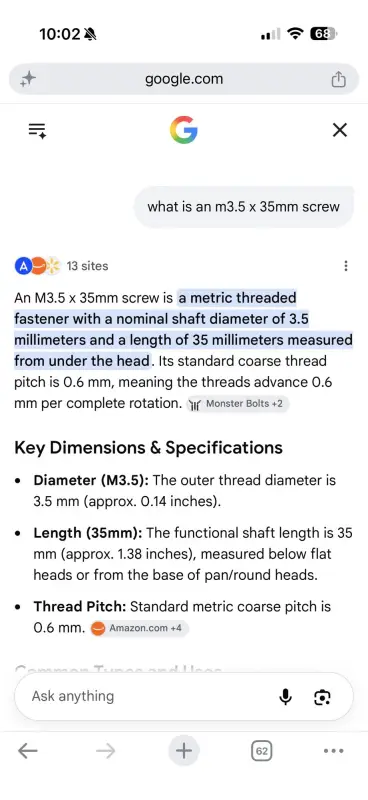
Task: Open Google Lens camera search icon
Action: 322,696
